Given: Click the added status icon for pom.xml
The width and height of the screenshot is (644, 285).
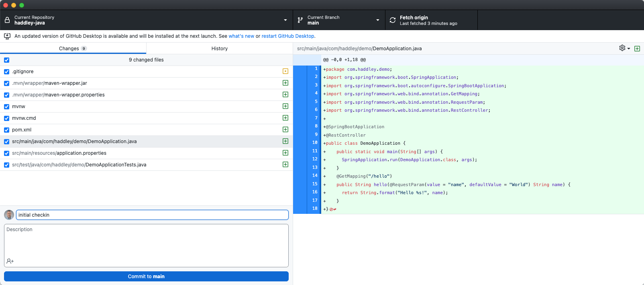Looking at the screenshot, I should point(285,129).
